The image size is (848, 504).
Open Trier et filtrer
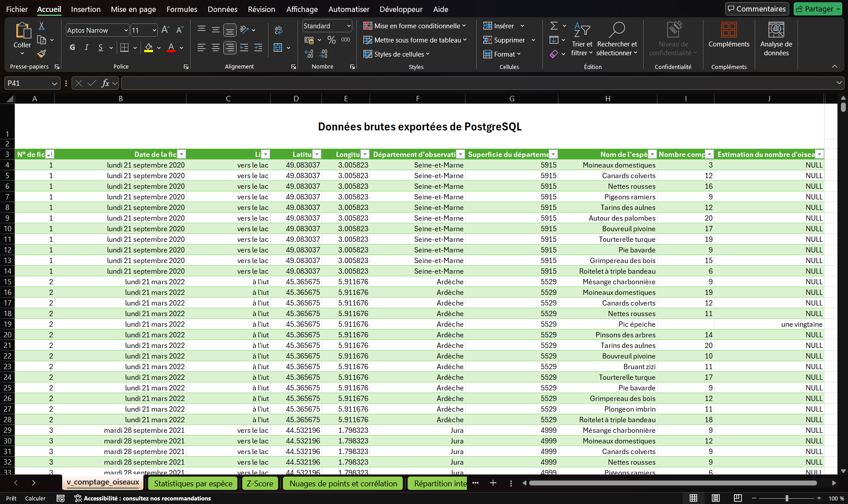point(582,40)
